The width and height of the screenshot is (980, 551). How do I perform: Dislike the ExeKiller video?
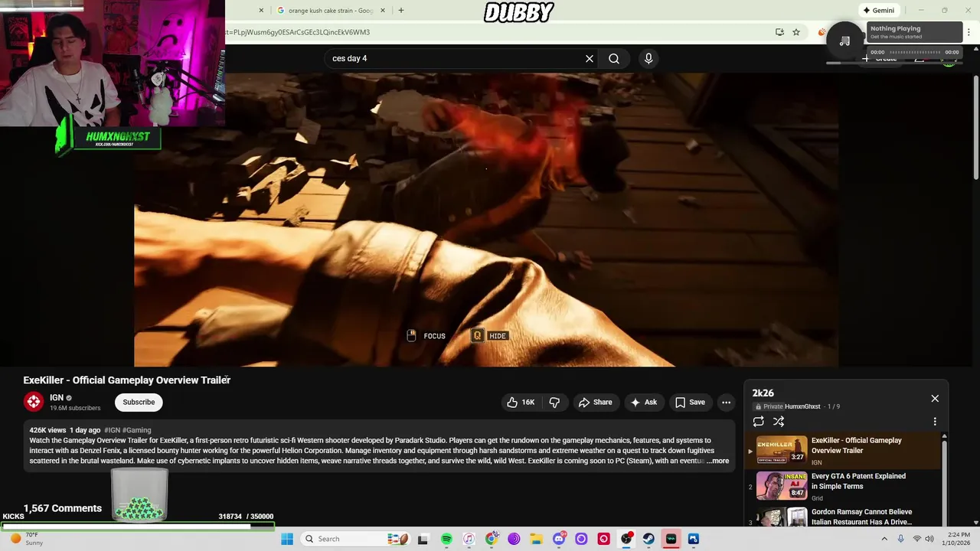(x=554, y=402)
